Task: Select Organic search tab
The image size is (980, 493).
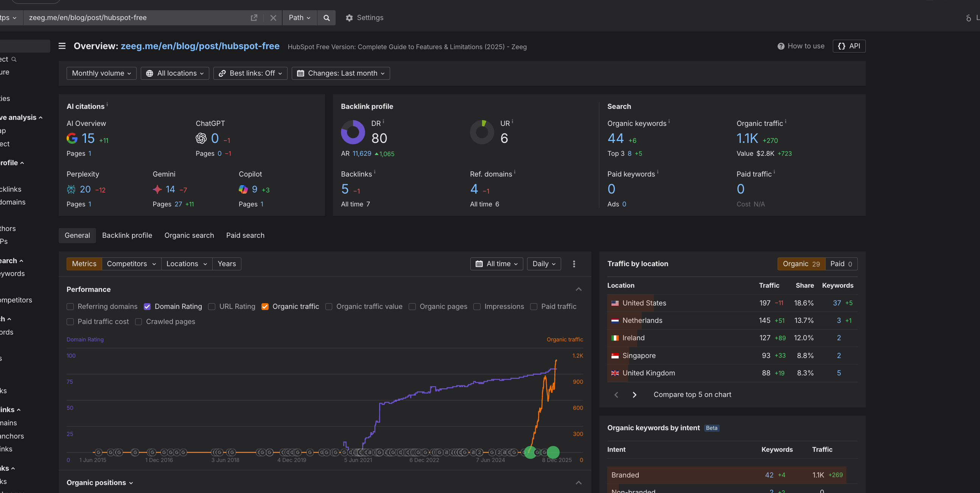Action: click(189, 235)
